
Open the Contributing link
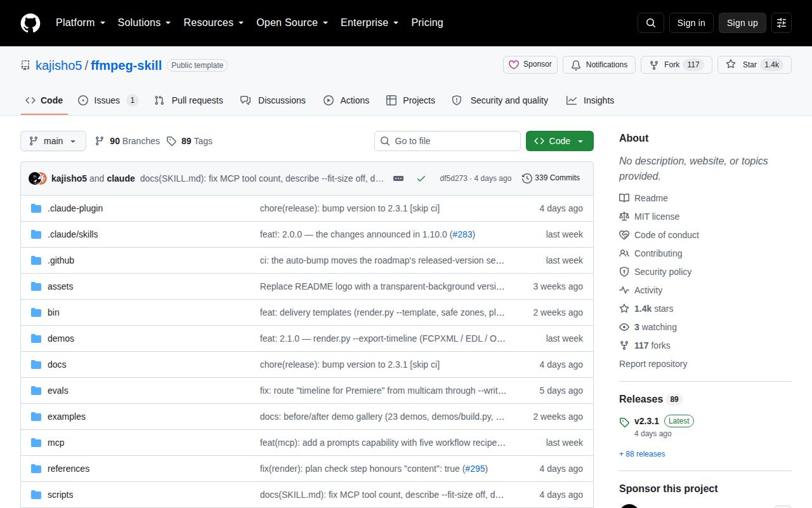(651, 253)
